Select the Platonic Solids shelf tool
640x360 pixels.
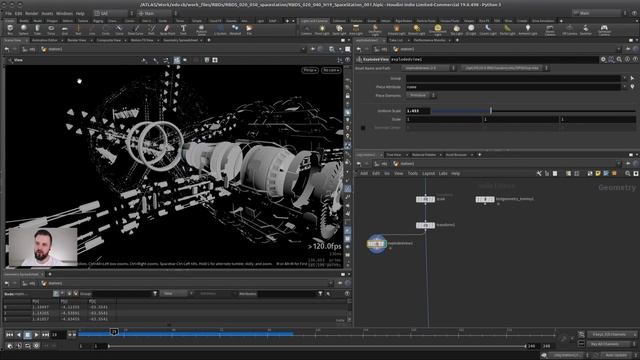201,29
